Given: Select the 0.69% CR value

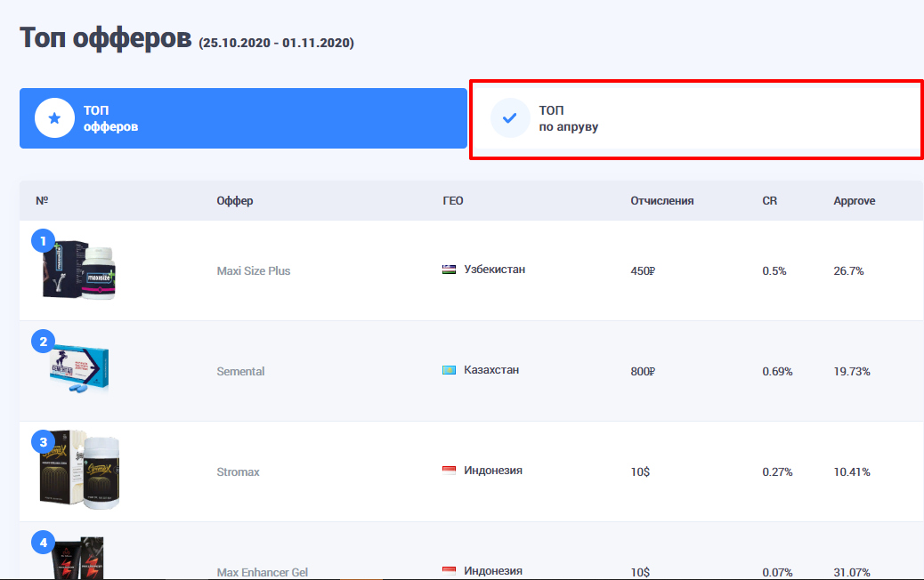Looking at the screenshot, I should click(777, 372).
